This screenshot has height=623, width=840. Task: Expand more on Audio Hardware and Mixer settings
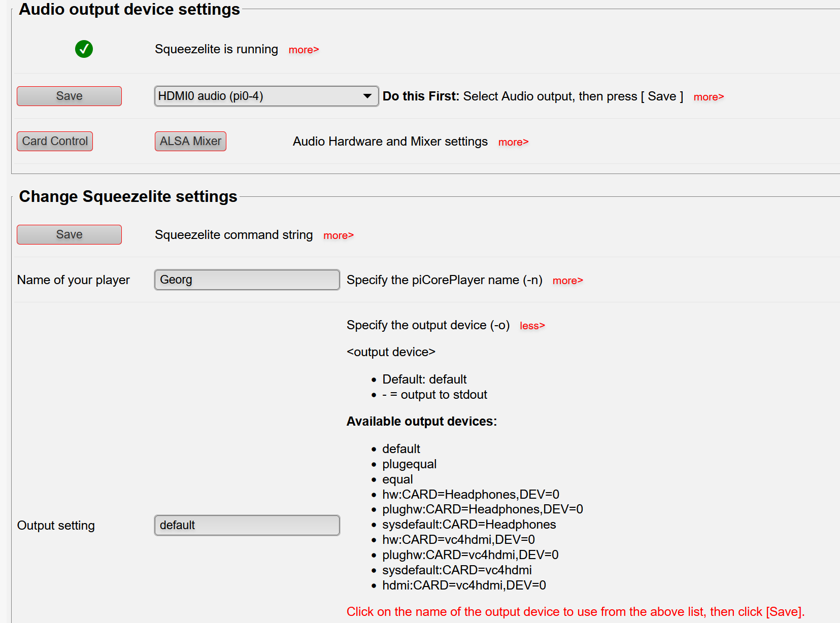(513, 142)
